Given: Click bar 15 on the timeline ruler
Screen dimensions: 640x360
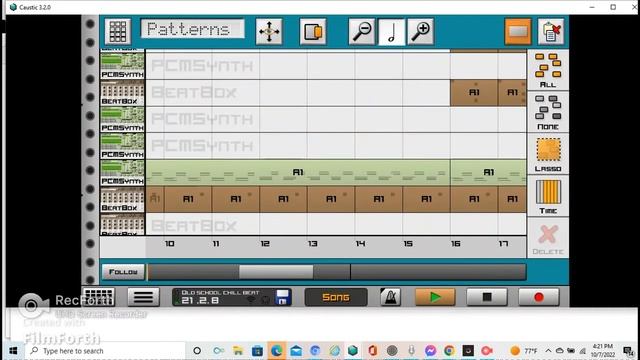Looking at the screenshot, I should coord(408,244).
